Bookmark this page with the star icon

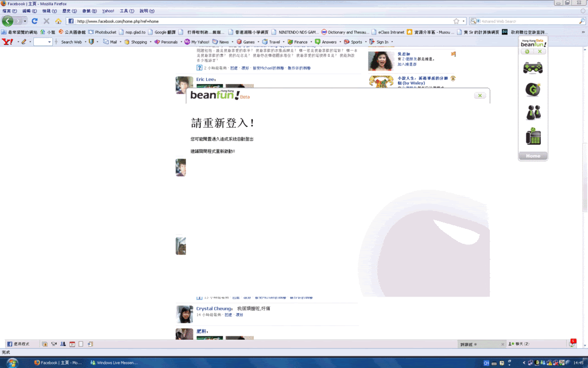[456, 21]
